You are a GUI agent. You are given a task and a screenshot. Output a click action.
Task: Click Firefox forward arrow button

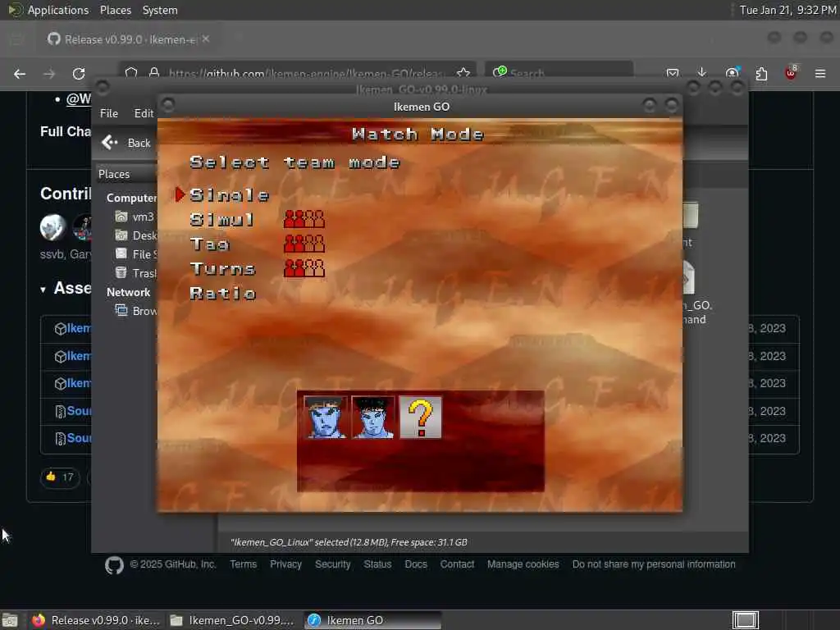(x=49, y=74)
